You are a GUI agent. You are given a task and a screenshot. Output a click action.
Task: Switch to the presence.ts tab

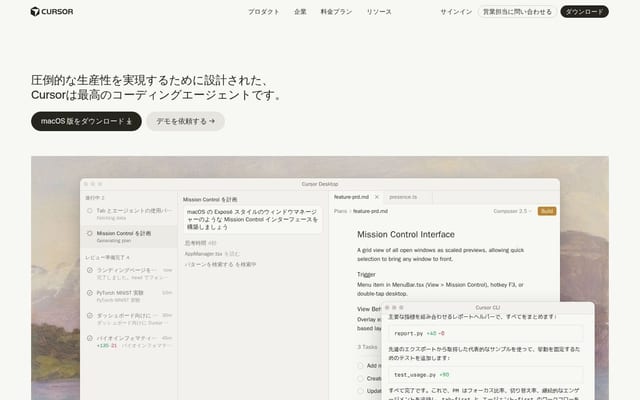click(x=403, y=197)
